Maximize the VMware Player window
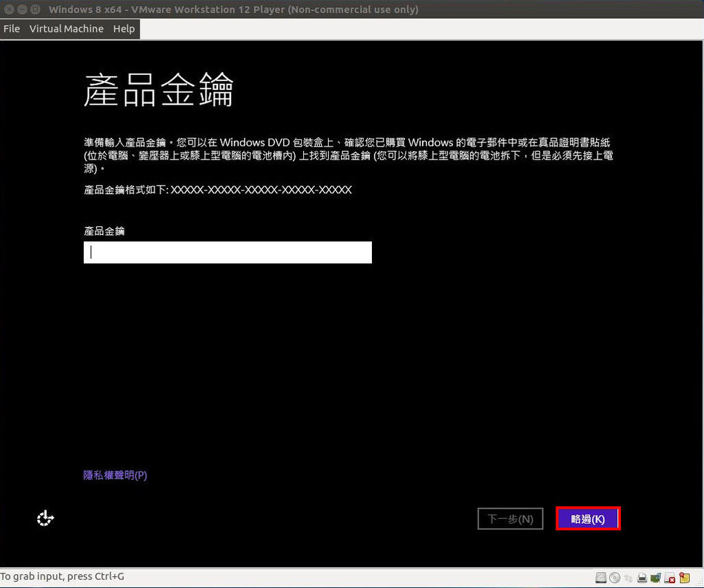The image size is (704, 588). click(x=34, y=9)
